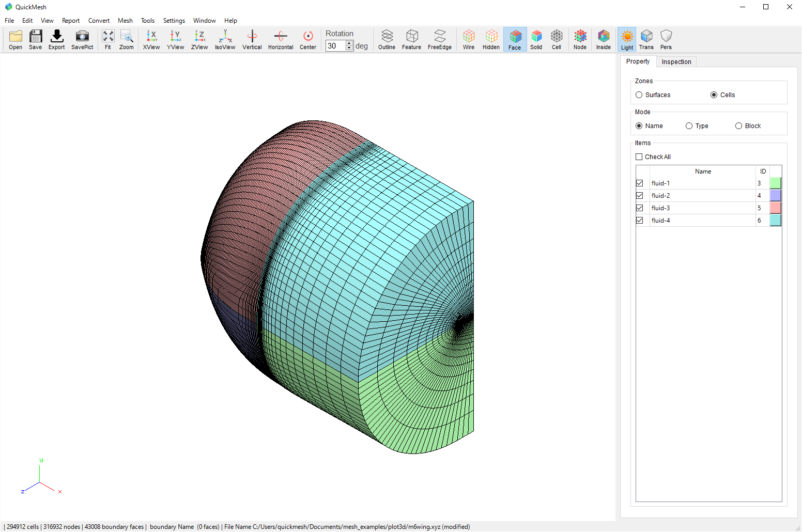802x532 pixels.
Task: Open the Convert menu
Action: pos(99,21)
